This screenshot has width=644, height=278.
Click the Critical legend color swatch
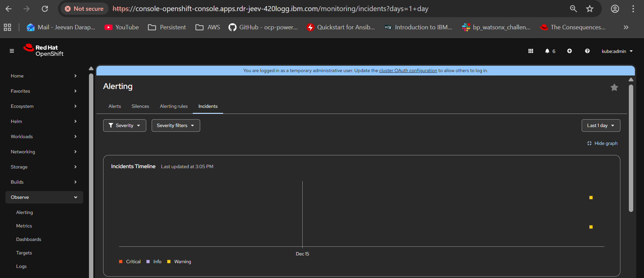(x=121, y=261)
